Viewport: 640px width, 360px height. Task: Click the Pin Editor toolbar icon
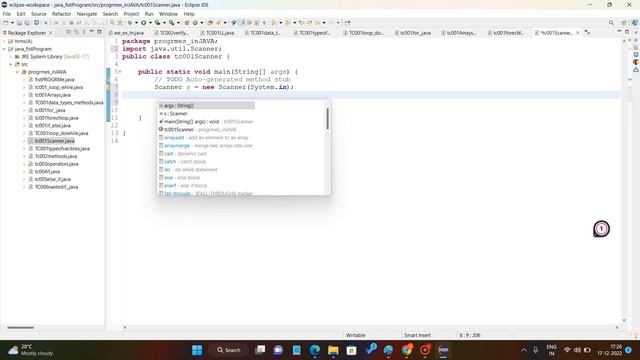347,23
